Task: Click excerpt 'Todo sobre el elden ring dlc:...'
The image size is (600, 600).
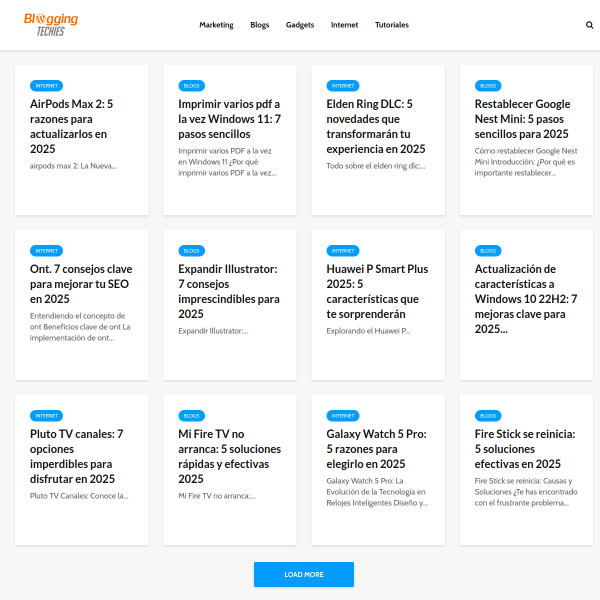Action: [x=376, y=166]
